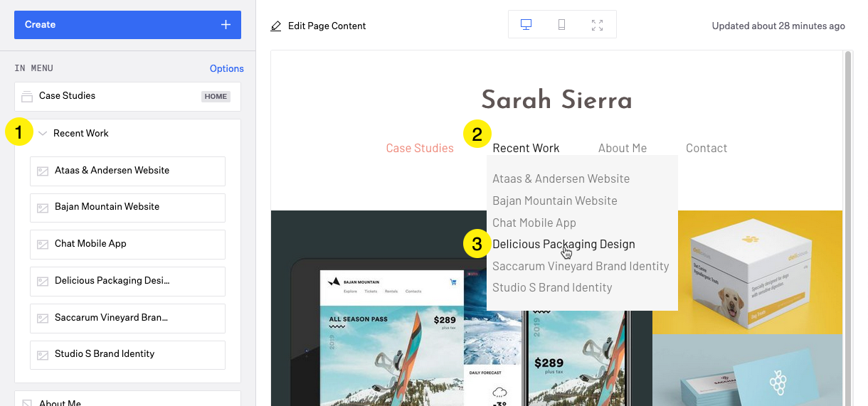Click image icon beside Ataas & Andersen Website
Screen dimensions: 868x406
[43, 171]
